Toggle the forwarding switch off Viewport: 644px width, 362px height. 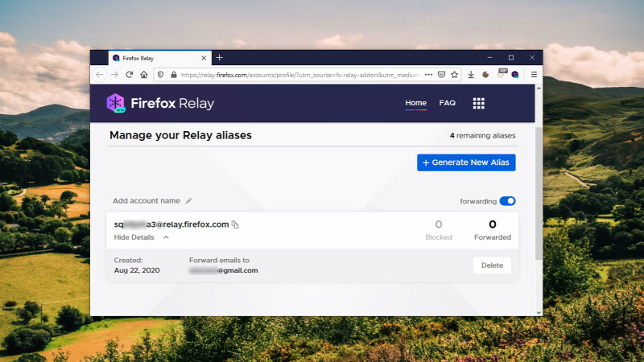pyautogui.click(x=508, y=201)
